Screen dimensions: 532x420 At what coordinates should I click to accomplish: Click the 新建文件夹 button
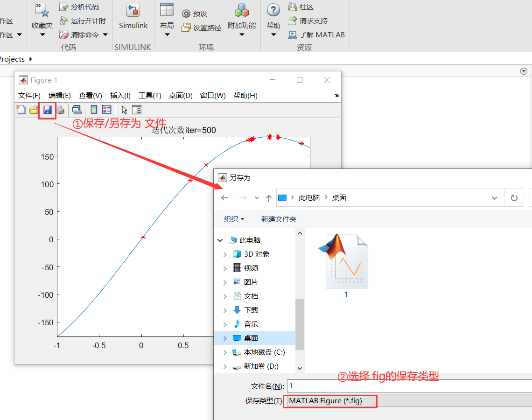[x=279, y=219]
